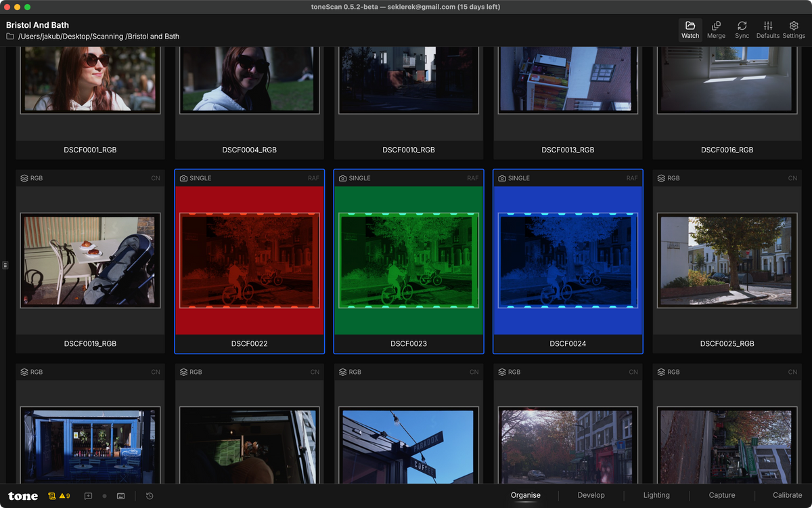812x508 pixels.
Task: Click the DSCF0010_RGB file name
Action: (409, 150)
